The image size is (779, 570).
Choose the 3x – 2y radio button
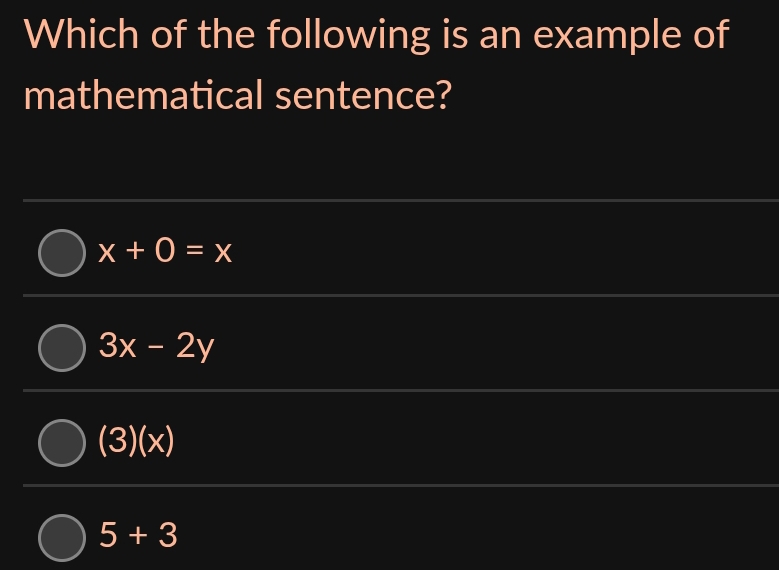click(62, 348)
